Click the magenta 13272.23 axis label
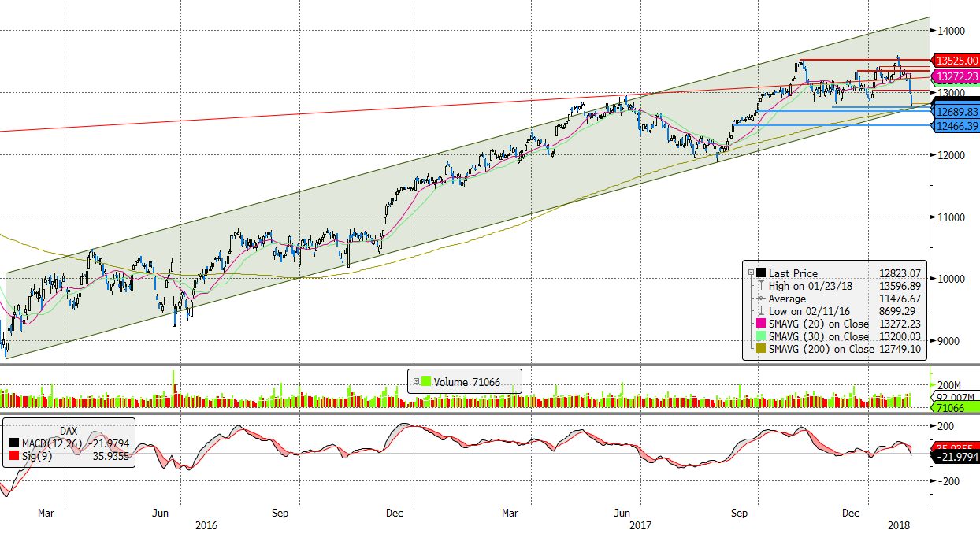Viewport: 980px width, 534px height. [956, 76]
